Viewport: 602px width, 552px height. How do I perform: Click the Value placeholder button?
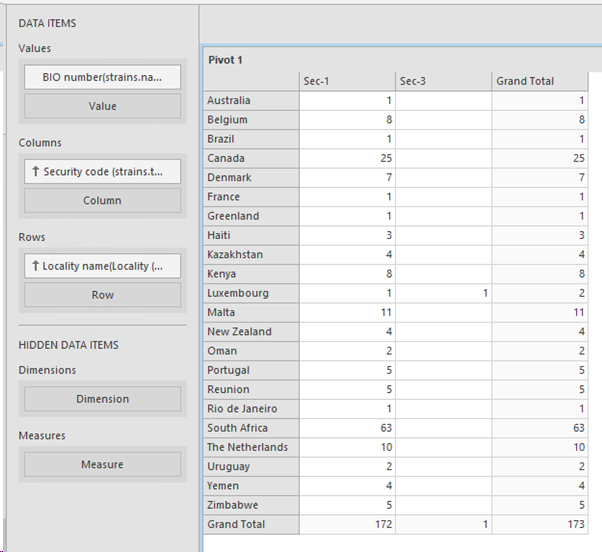(102, 106)
